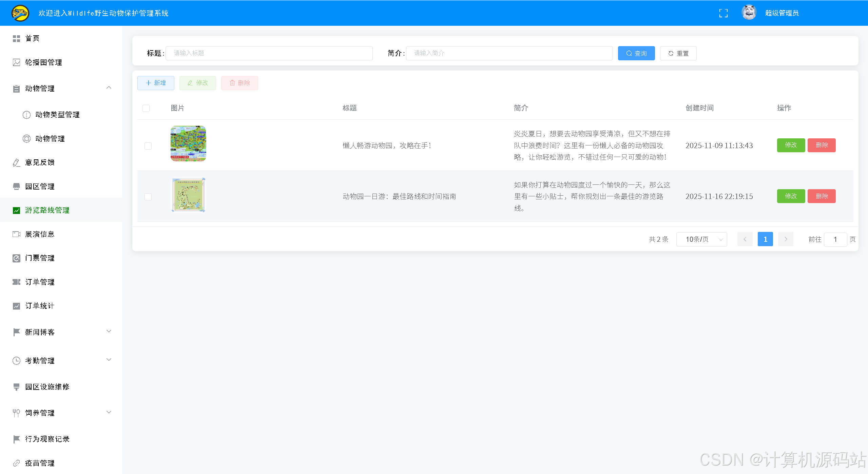Click the 意见反馈 pencil icon
Screen dimensions: 868x474
pyautogui.click(x=16, y=163)
